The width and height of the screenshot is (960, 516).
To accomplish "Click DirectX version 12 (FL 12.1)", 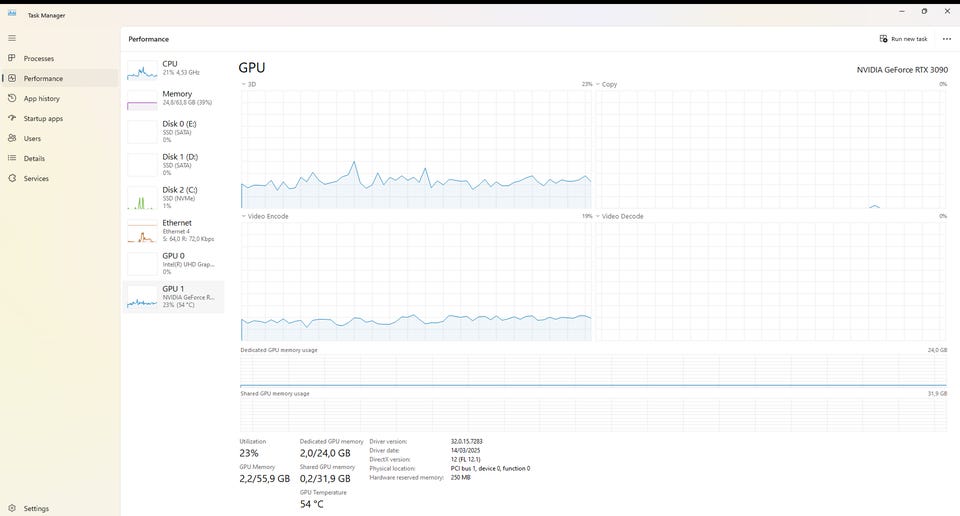I will click(x=465, y=460).
